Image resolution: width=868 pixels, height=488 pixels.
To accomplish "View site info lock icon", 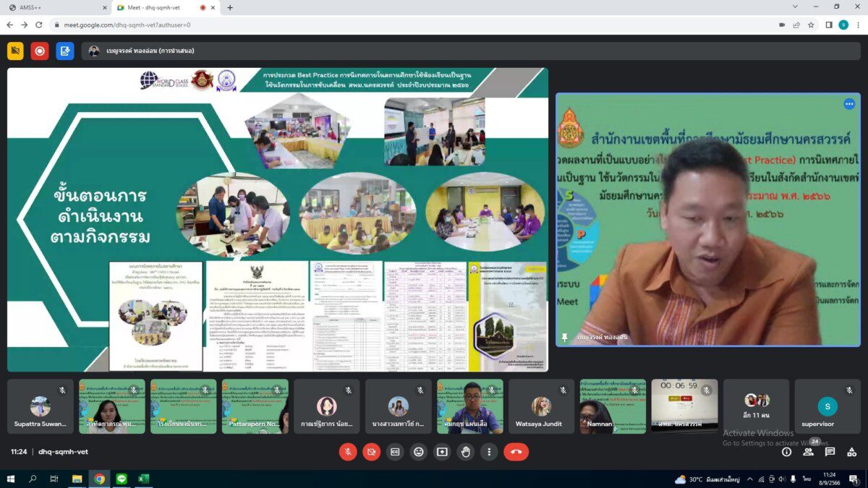I will [x=56, y=25].
